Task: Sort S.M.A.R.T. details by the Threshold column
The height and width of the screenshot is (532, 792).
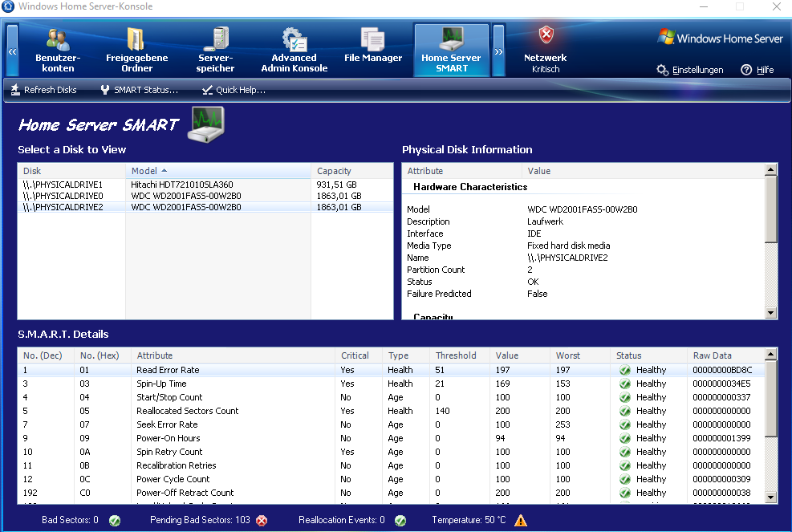Action: coord(460,355)
